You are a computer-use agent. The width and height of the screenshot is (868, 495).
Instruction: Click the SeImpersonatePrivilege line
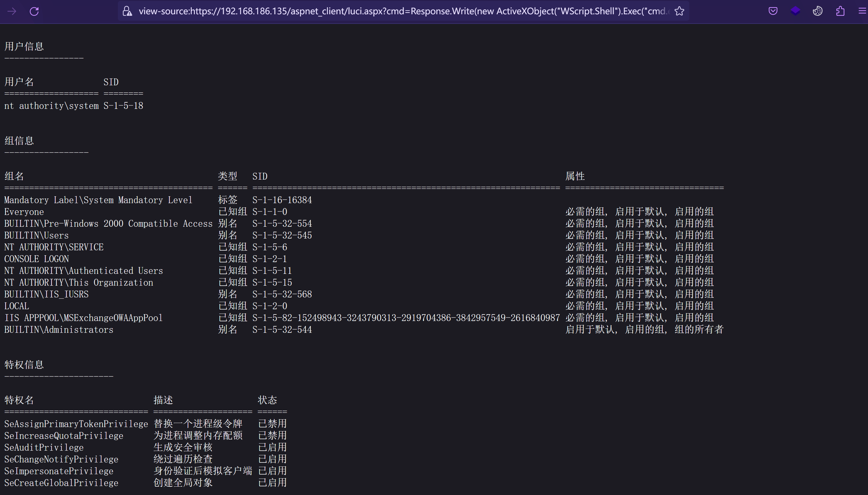59,471
